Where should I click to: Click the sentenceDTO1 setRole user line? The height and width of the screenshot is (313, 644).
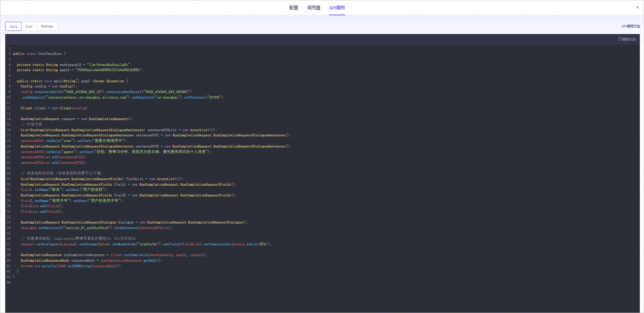click(74, 141)
